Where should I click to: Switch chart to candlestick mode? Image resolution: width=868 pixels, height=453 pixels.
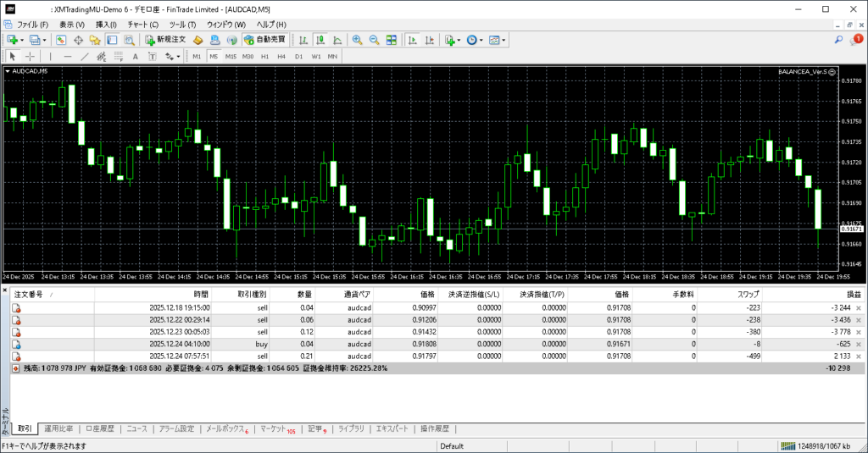click(x=321, y=40)
